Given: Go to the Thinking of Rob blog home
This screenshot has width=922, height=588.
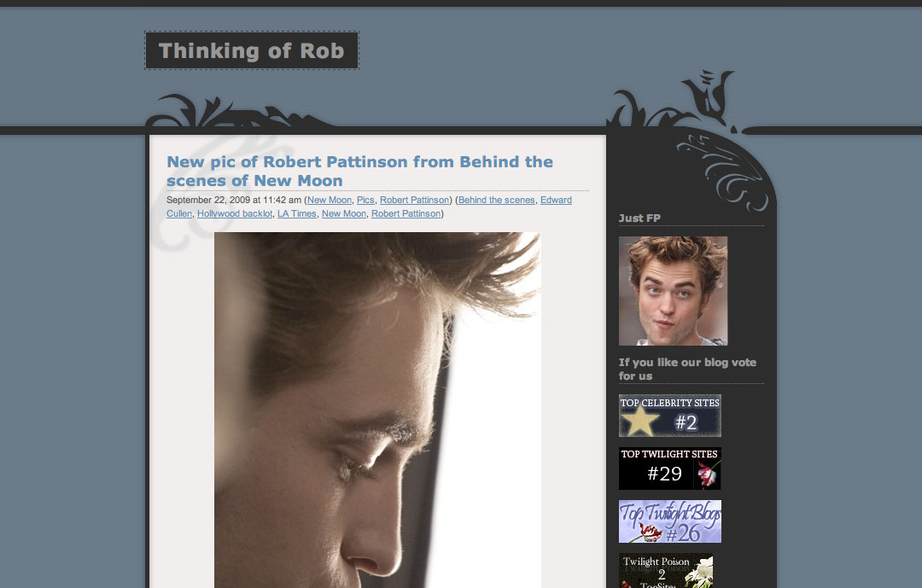Looking at the screenshot, I should click(252, 51).
